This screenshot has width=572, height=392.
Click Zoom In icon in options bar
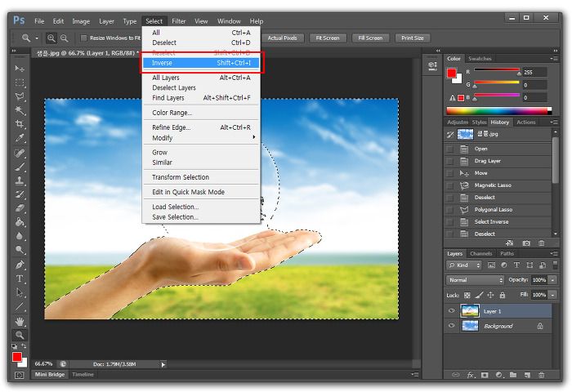pyautogui.click(x=51, y=38)
